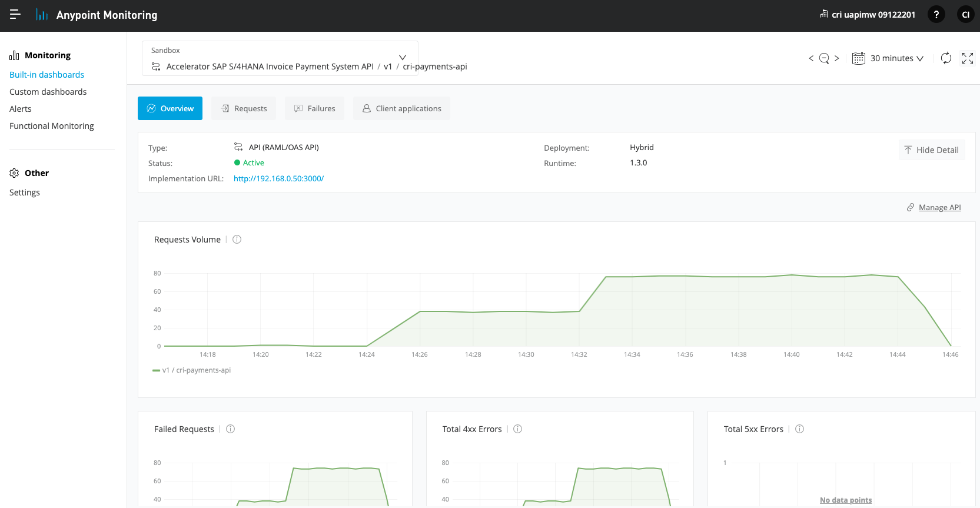This screenshot has width=980, height=508.
Task: Click the Anypoint Monitoring logo icon
Action: click(x=42, y=15)
